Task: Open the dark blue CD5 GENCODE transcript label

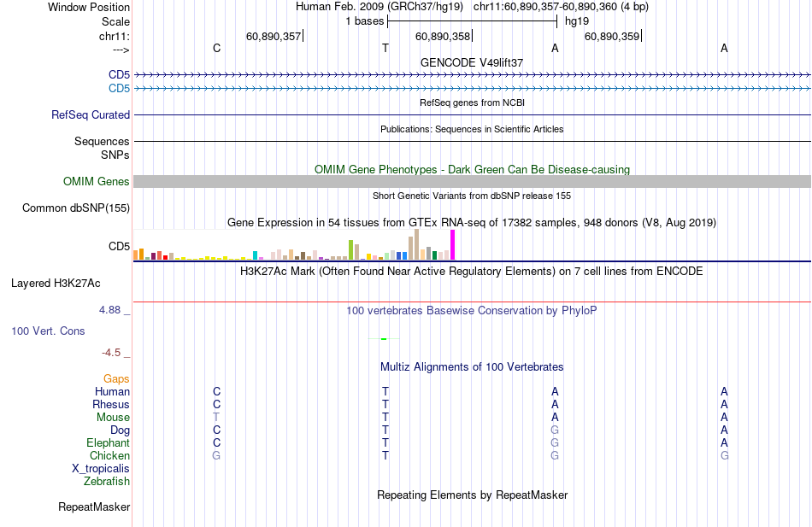Action: (x=119, y=74)
